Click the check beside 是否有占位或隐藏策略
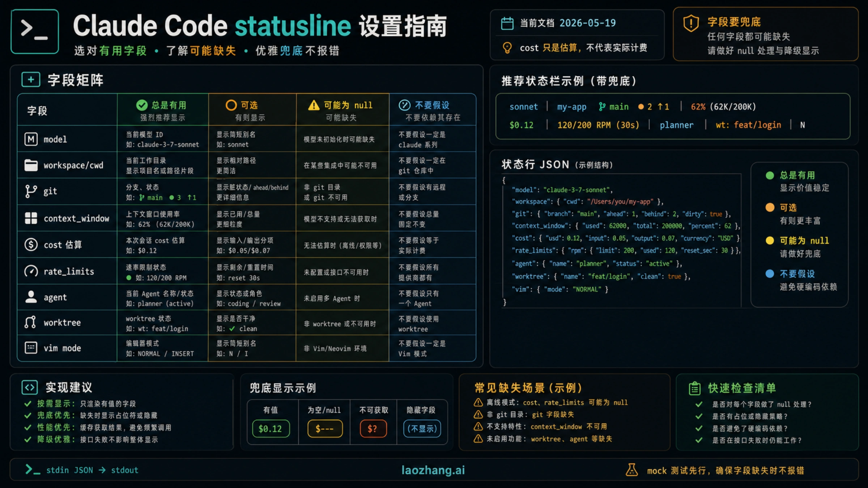 (699, 416)
